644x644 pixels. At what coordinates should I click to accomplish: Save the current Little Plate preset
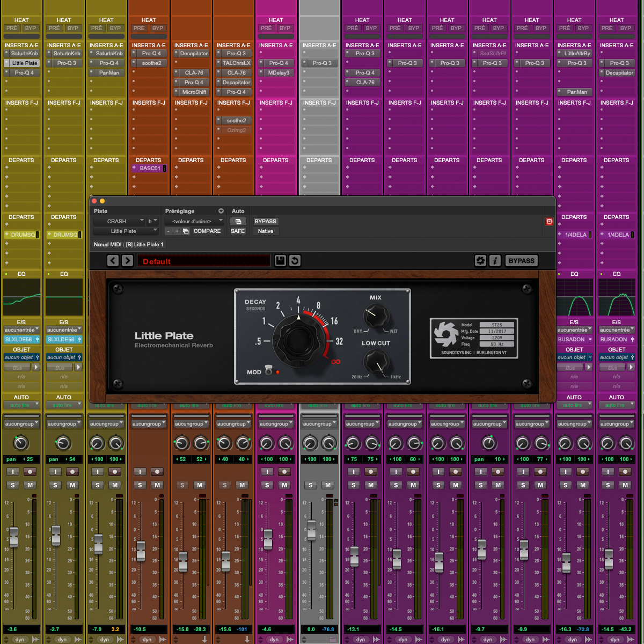(x=280, y=261)
